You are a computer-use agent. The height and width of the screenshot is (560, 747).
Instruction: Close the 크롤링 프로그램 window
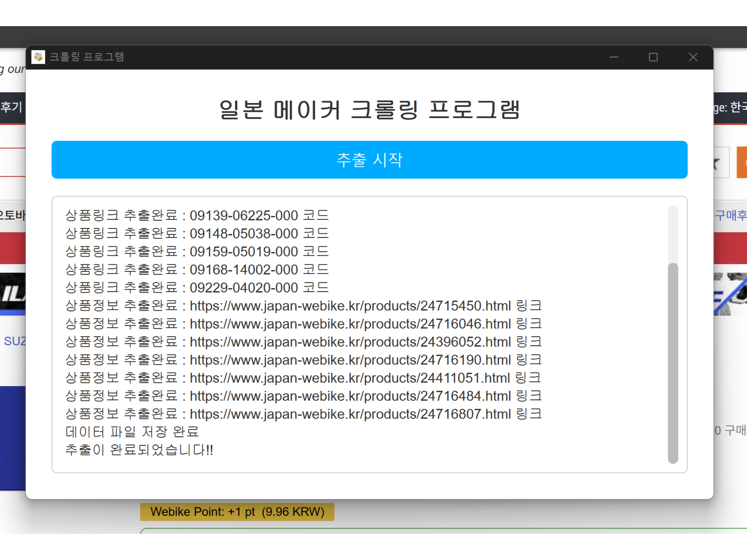(693, 57)
